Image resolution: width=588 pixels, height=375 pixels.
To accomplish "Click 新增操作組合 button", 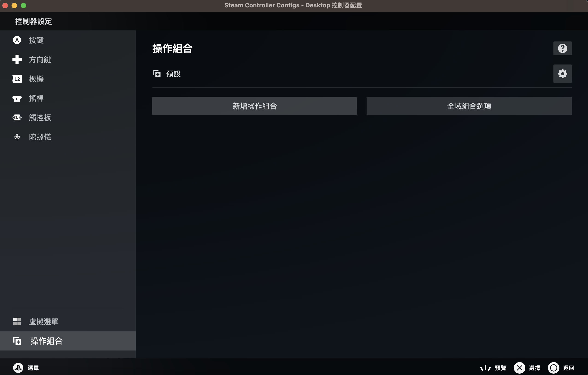I will point(255,106).
